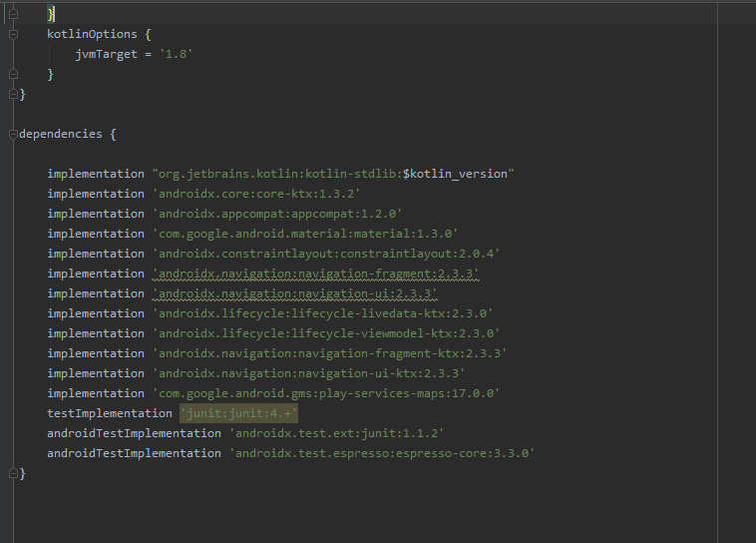Viewport: 756px width, 543px height.
Task: Click the dependencies keyword
Action: [x=61, y=134]
